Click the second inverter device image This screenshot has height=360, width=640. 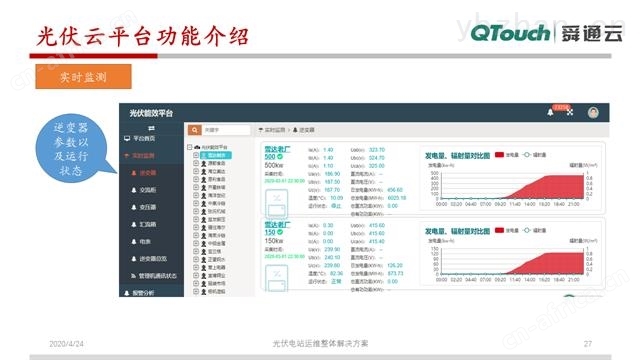point(276,278)
